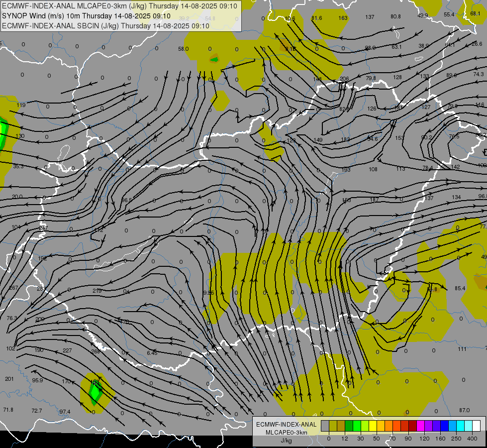
Task: Click ECMWF-INDEX-ANAL text in the bottom legend
Action: (x=287, y=425)
